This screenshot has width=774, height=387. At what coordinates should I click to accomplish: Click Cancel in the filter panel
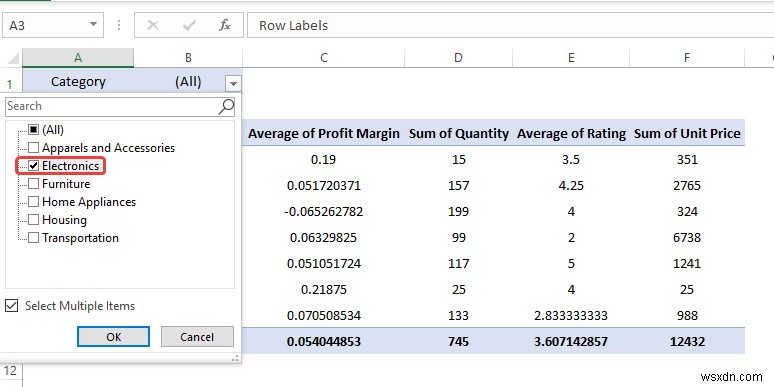click(x=197, y=337)
